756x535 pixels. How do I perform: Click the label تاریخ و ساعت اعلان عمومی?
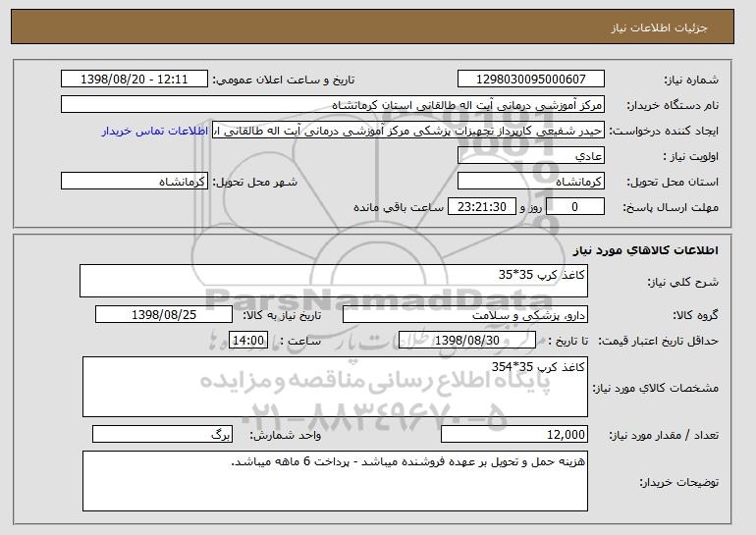284,80
